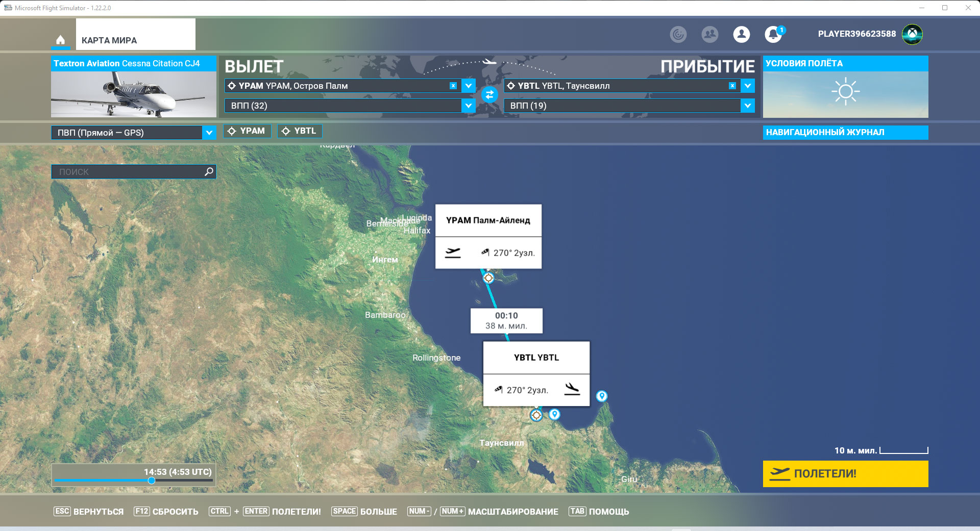Screen dimensions: 980x531
Task: Expand the departure airport dropdown arrow
Action: 469,86
